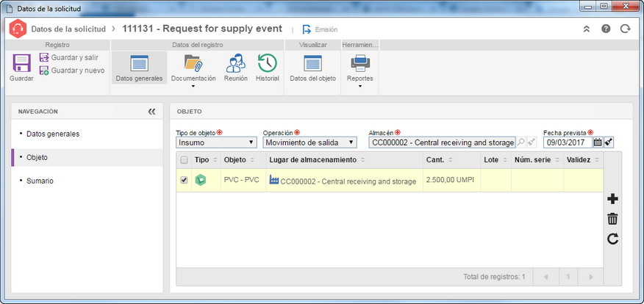Click CC000002 storage location cell text
Image resolution: width=644 pixels, height=304 pixels.
point(348,181)
